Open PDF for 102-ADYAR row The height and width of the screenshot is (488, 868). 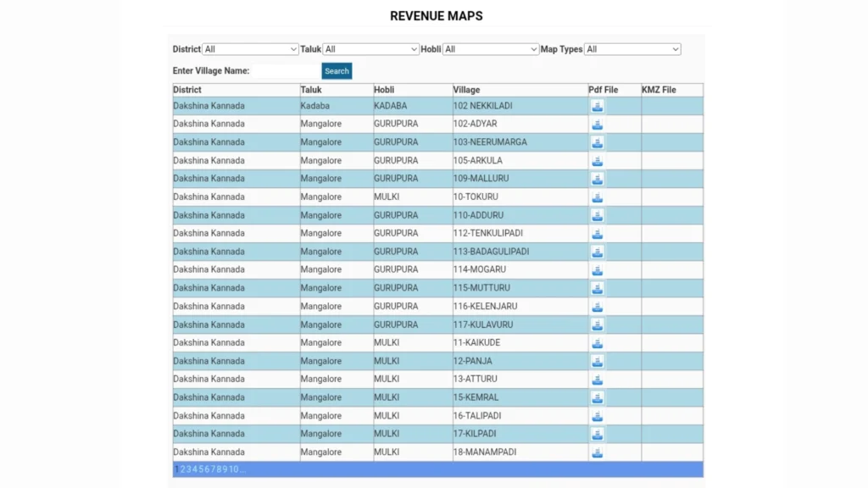pyautogui.click(x=597, y=125)
